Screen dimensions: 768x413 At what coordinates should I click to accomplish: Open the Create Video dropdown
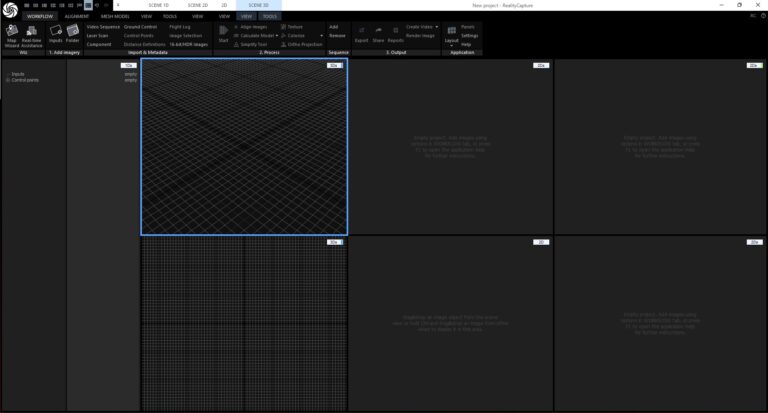[x=437, y=27]
